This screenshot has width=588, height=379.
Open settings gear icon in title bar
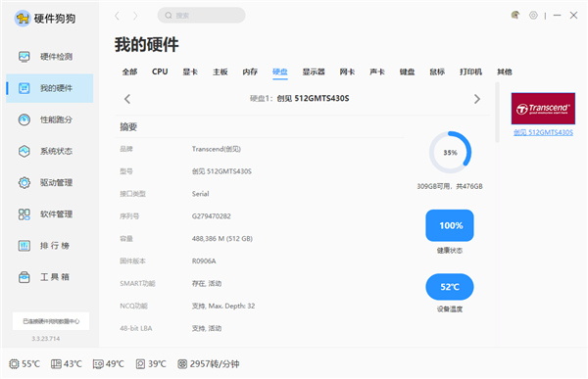(533, 15)
